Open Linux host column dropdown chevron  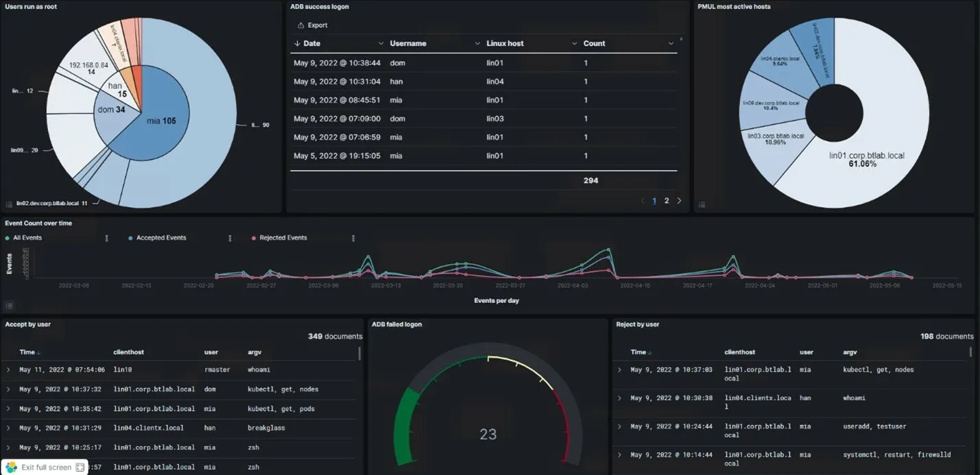575,44
